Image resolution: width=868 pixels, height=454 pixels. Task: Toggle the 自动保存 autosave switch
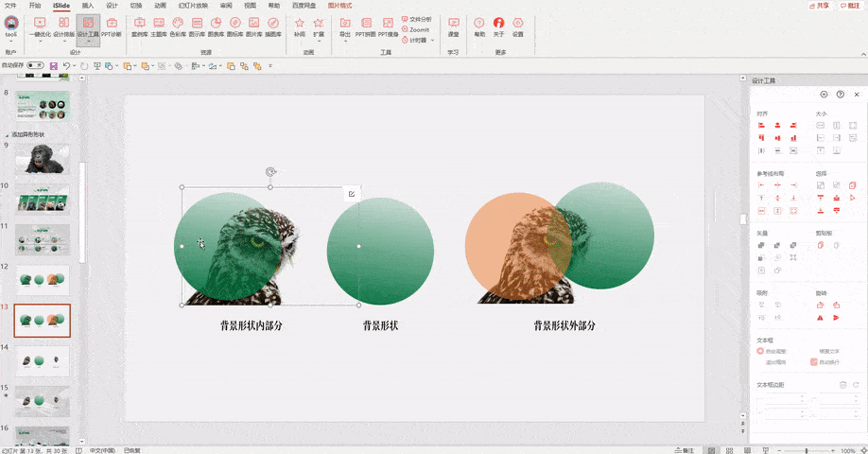coord(35,65)
